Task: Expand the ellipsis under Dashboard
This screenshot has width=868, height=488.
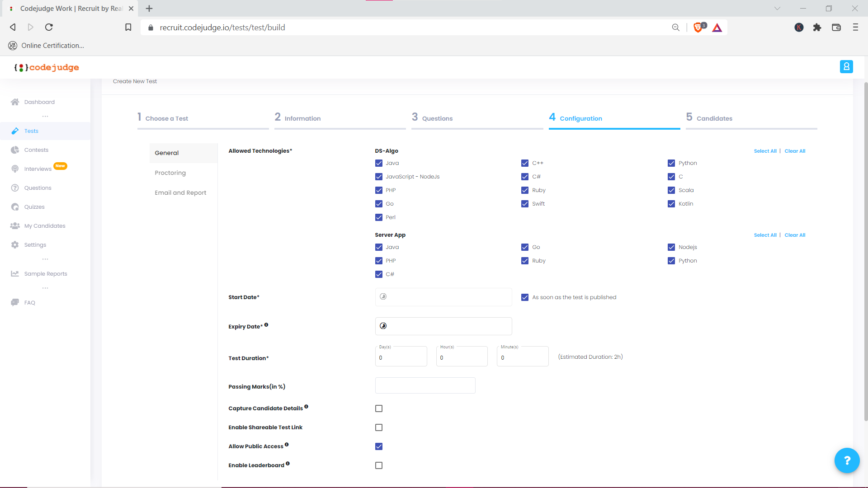Action: coord(45,116)
